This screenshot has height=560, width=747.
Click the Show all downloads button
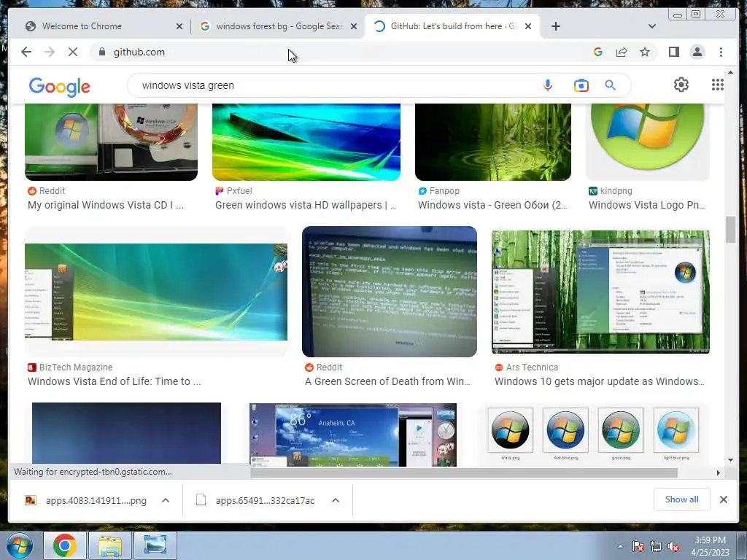pos(682,499)
